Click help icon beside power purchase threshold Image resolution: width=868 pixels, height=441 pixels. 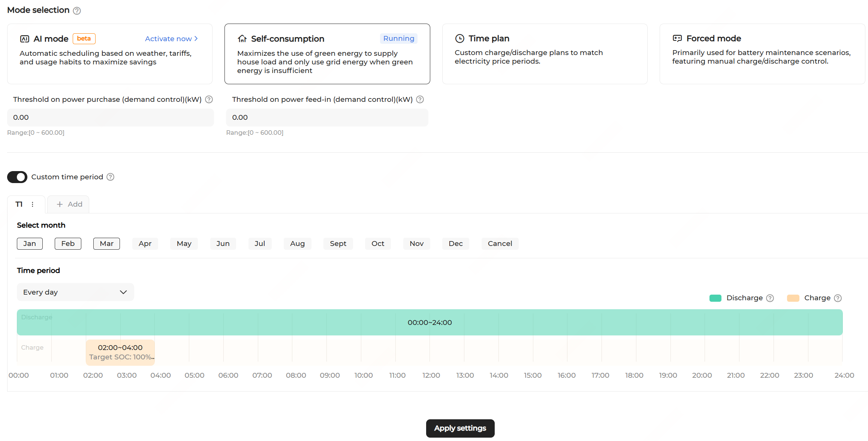209,100
